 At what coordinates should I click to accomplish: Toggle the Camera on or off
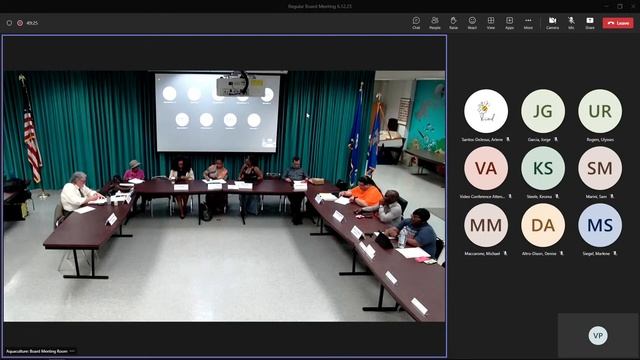tap(552, 23)
